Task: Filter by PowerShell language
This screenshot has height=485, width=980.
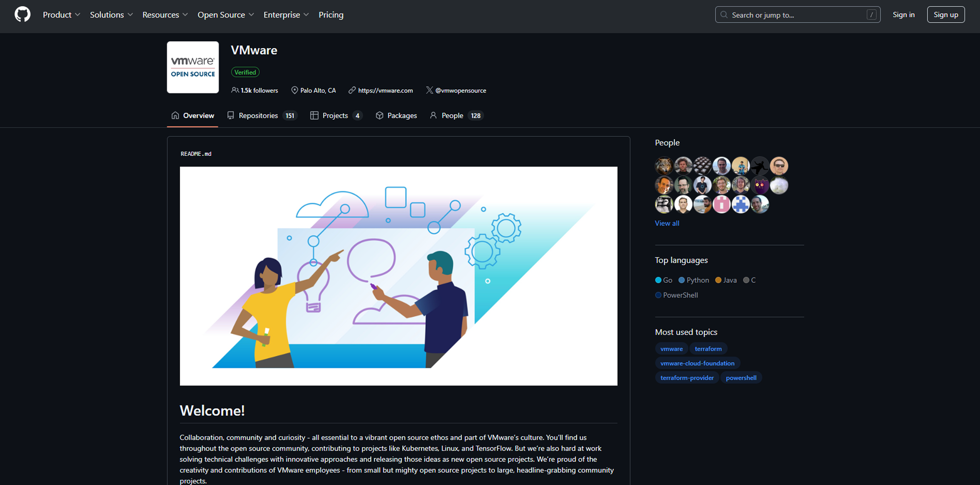Action: [676, 295]
